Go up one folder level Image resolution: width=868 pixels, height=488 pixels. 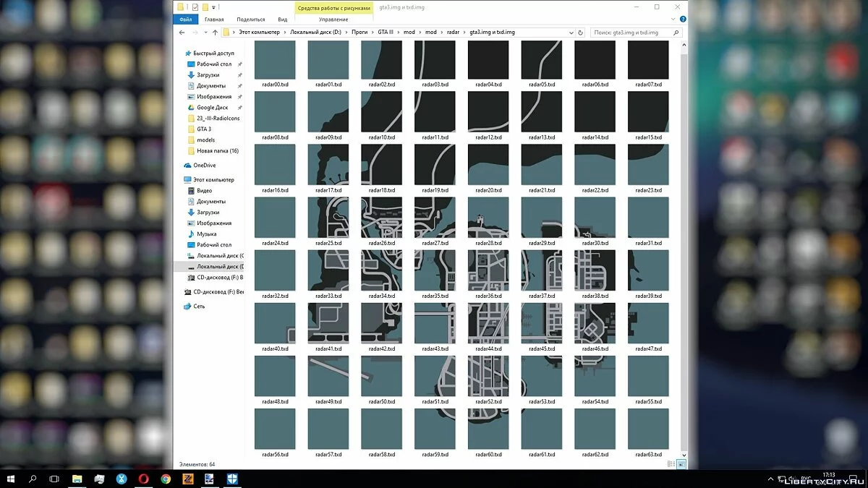click(215, 33)
